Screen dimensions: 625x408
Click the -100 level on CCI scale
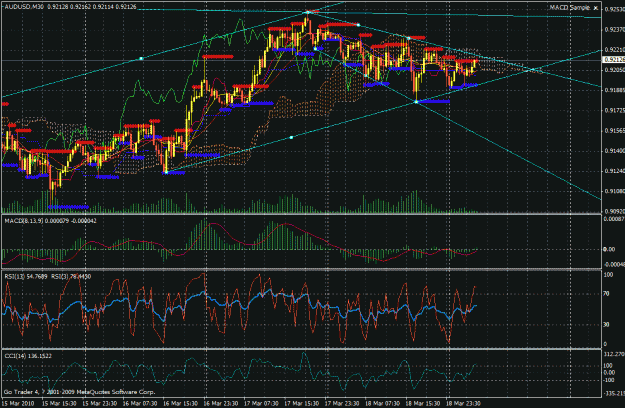[609, 380]
